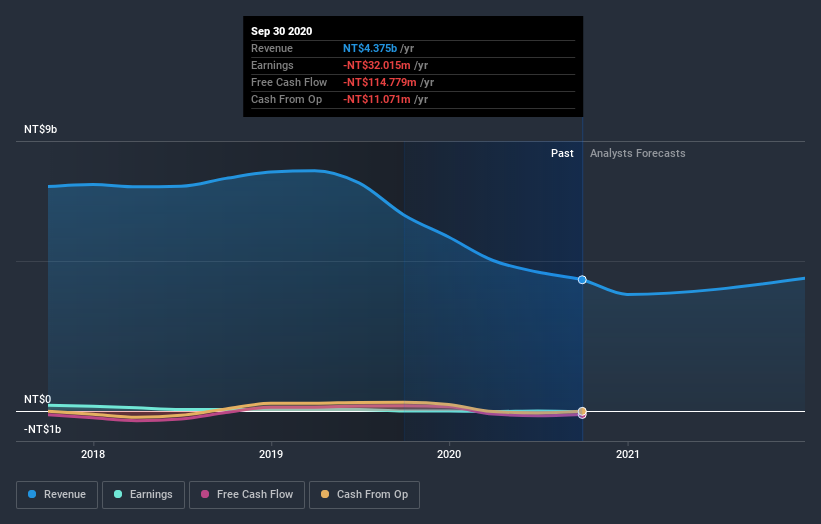Toggle the Free Cash Flow legend button

tap(247, 495)
